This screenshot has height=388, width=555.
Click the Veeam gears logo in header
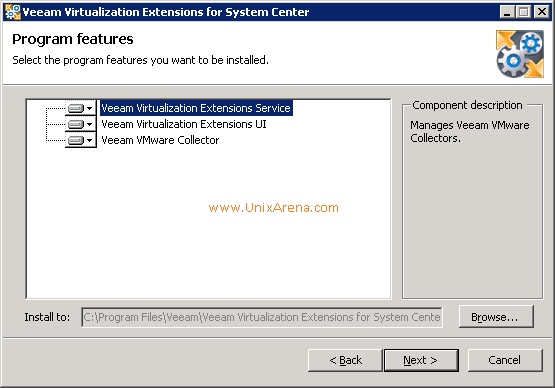[x=520, y=54]
